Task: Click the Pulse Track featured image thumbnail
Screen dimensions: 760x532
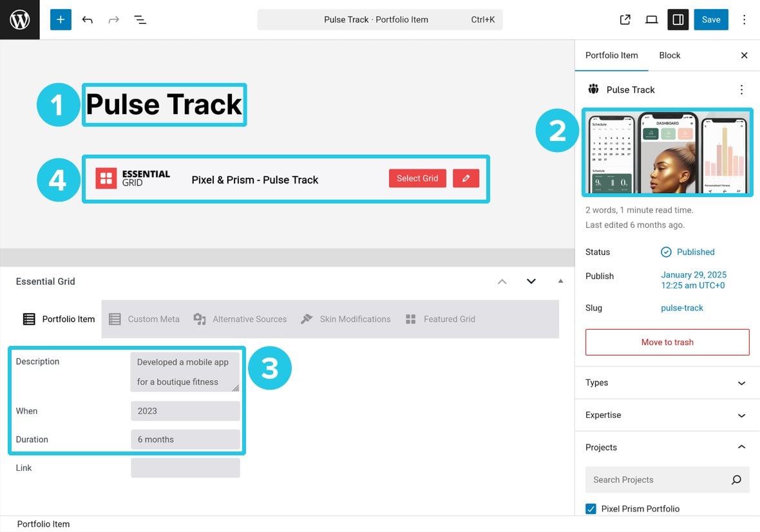Action: [667, 153]
